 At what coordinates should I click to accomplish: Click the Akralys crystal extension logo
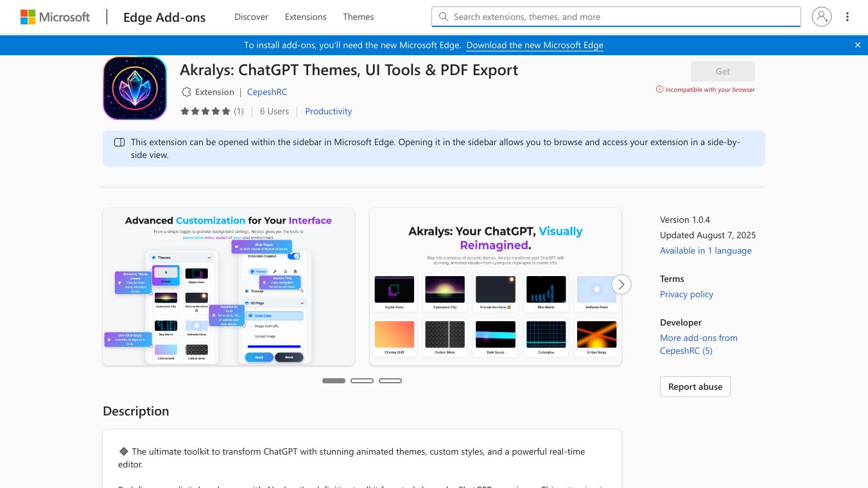click(x=135, y=88)
